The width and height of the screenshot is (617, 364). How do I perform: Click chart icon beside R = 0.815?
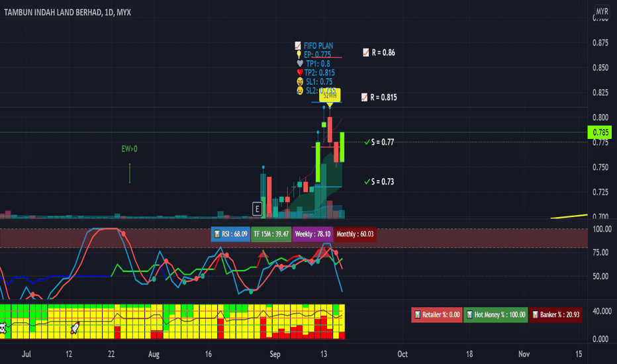coord(364,97)
